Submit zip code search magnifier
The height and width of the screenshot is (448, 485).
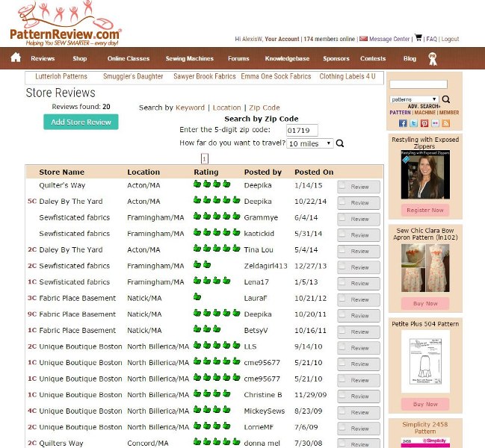pyautogui.click(x=340, y=143)
